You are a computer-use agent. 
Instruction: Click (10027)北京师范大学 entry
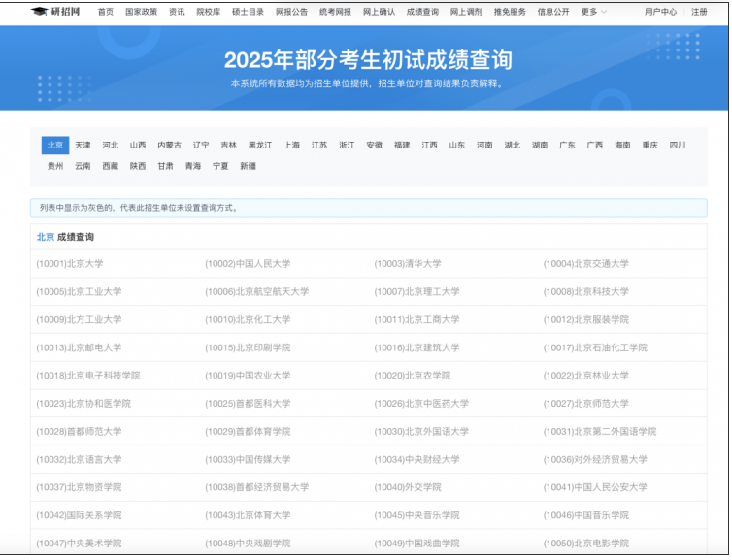[x=585, y=404]
